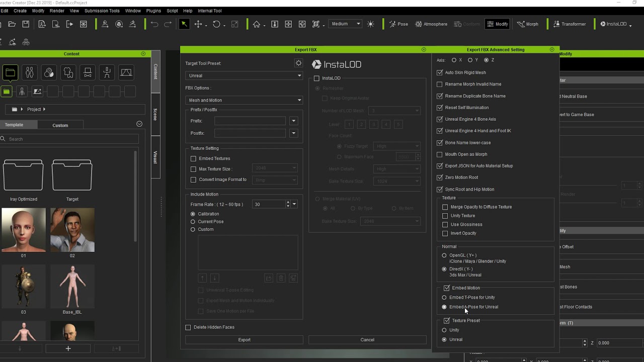
Task: Click the Modify mode button in toolbar
Action: (x=497, y=24)
